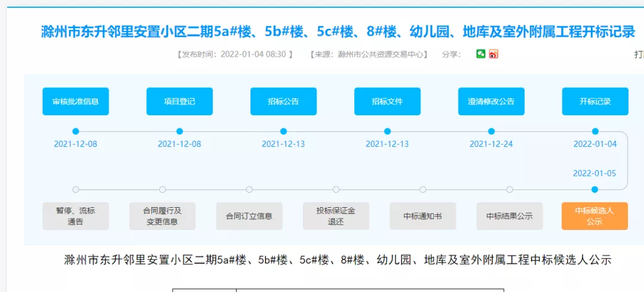Select the orange 中标候选人公示 button

click(x=595, y=216)
